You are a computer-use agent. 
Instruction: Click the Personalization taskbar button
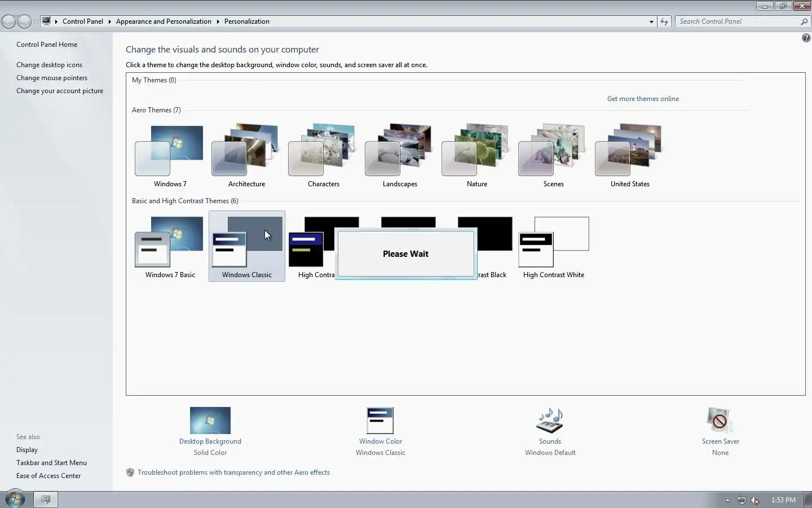(x=46, y=500)
